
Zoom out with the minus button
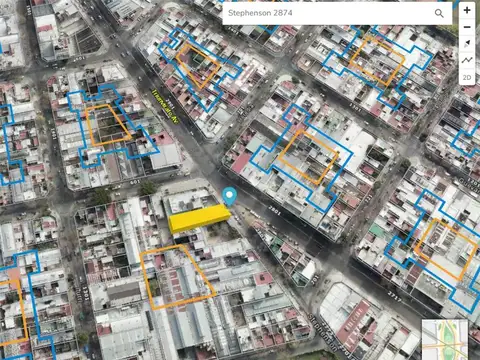[467, 27]
